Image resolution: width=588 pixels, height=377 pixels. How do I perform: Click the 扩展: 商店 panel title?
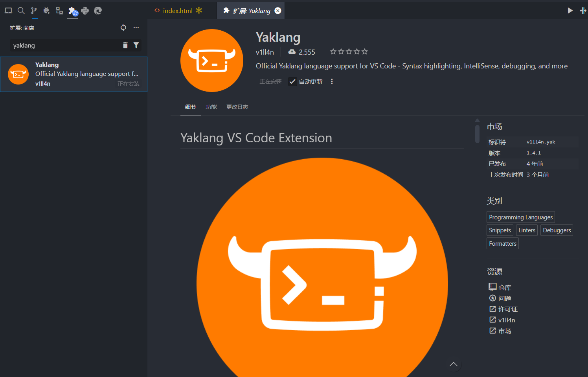coord(22,28)
